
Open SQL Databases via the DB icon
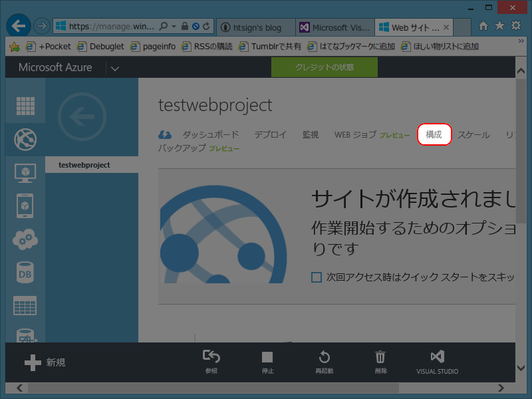25,272
